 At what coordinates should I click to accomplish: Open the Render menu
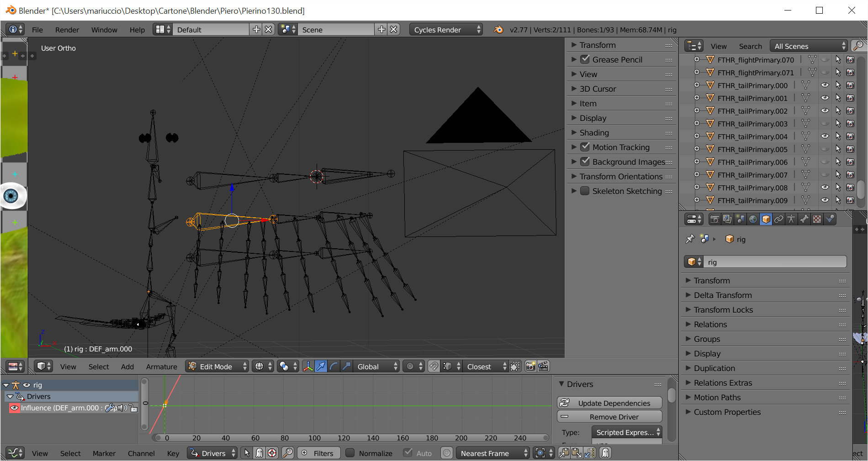pyautogui.click(x=67, y=30)
